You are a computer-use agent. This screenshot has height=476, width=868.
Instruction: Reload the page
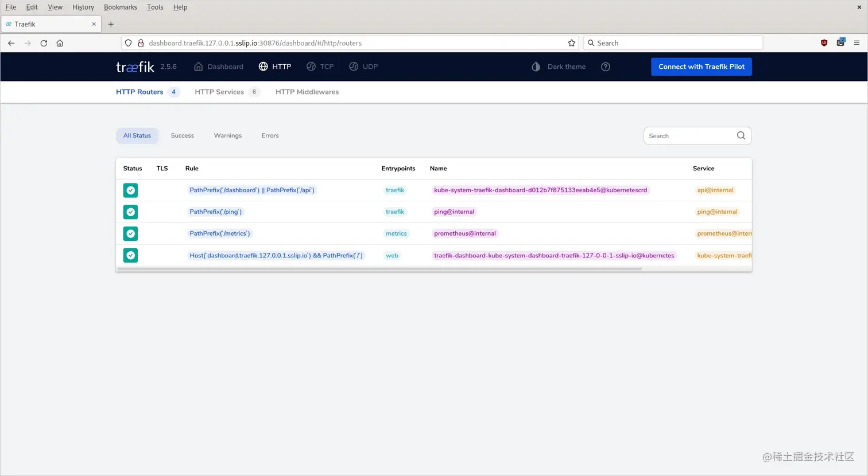click(44, 43)
